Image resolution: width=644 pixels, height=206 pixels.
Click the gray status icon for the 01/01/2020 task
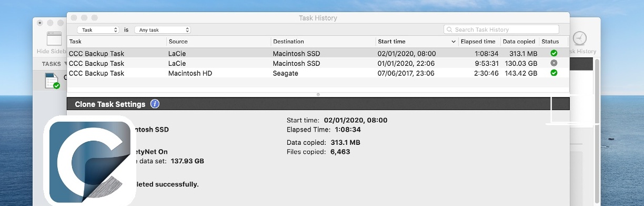pos(554,63)
